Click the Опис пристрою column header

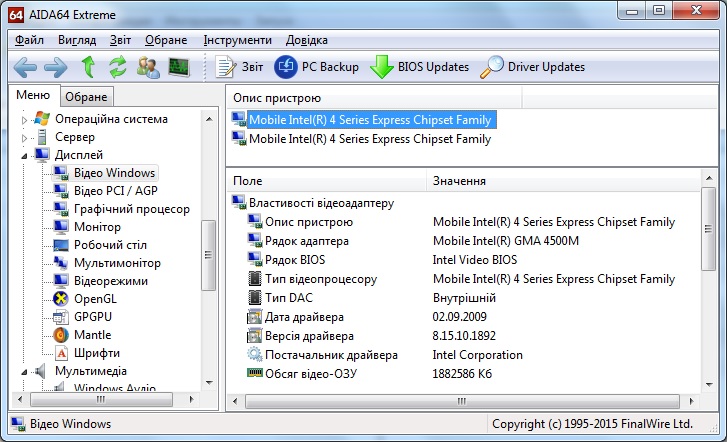[x=375, y=98]
